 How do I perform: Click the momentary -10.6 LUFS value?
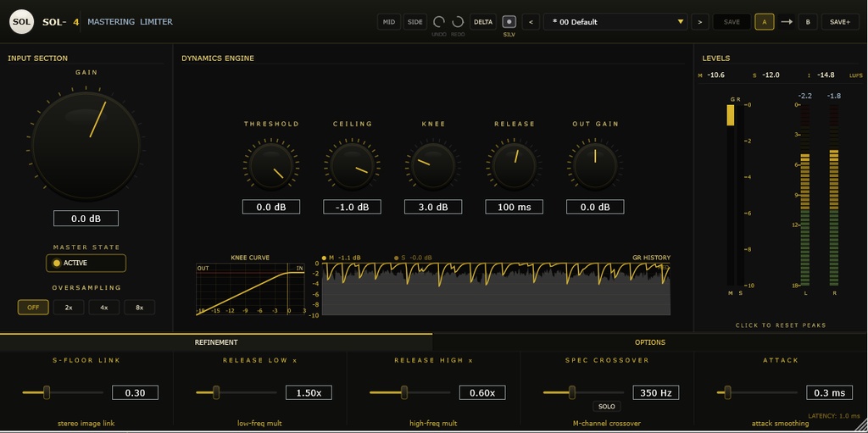pyautogui.click(x=715, y=75)
